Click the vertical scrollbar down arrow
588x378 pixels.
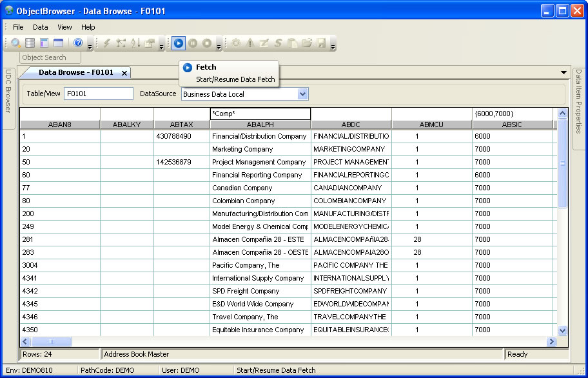tap(562, 330)
